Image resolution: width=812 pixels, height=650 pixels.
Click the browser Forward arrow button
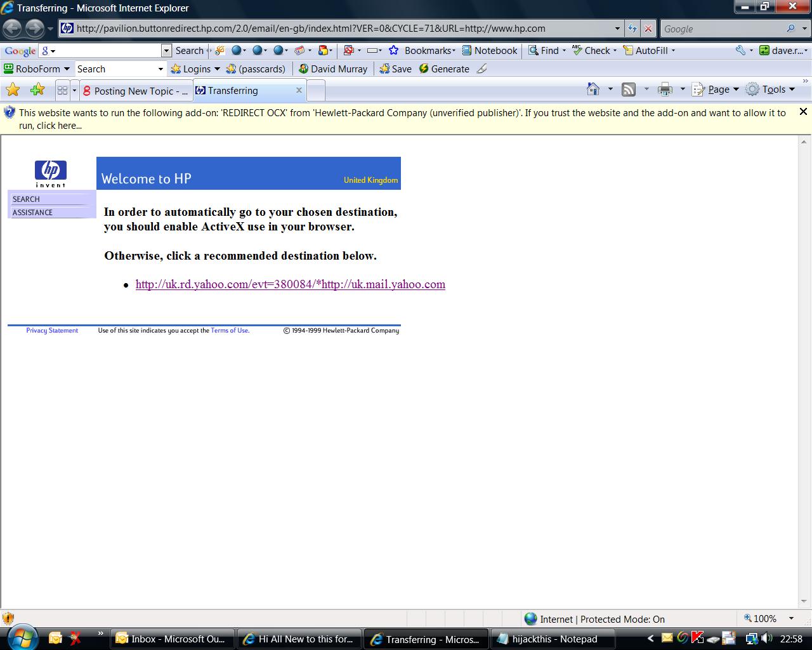34,28
